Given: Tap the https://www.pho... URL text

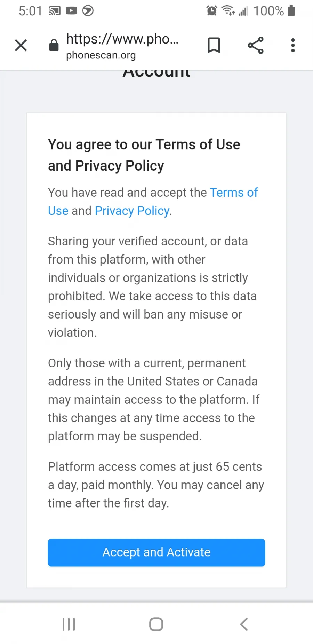Looking at the screenshot, I should [x=122, y=39].
